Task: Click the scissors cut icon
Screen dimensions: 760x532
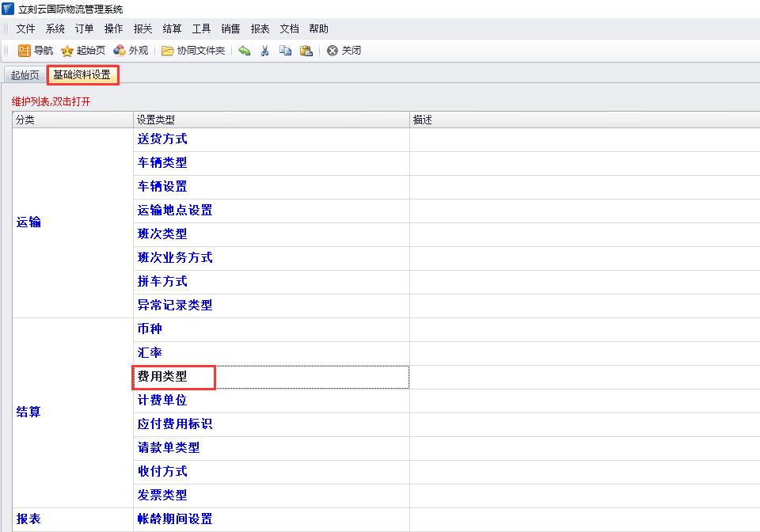Action: [x=265, y=51]
